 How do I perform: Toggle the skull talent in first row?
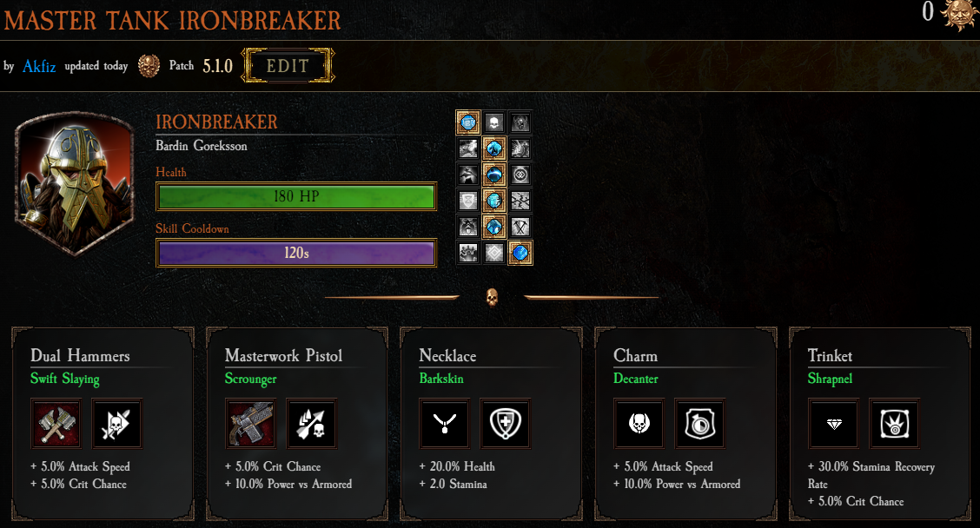[493, 123]
